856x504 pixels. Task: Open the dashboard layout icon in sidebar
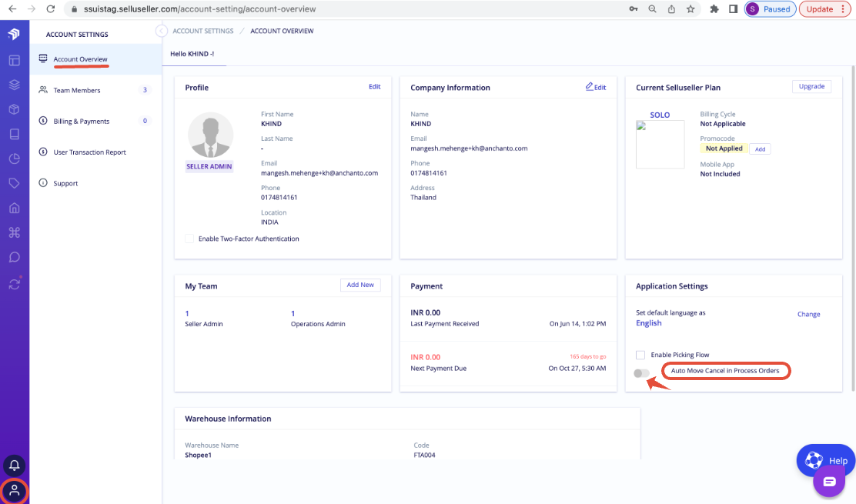14,61
